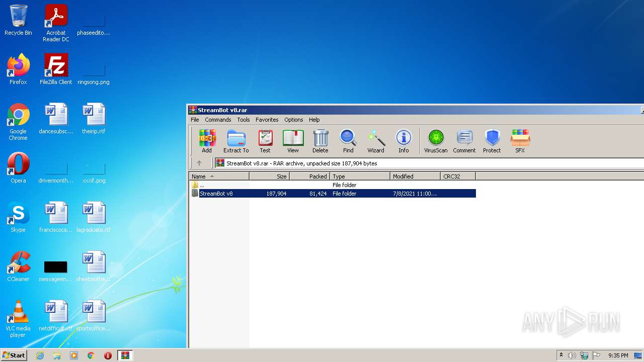Open the Favorites menu
Image resolution: width=644 pixels, height=362 pixels.
pos(267,120)
